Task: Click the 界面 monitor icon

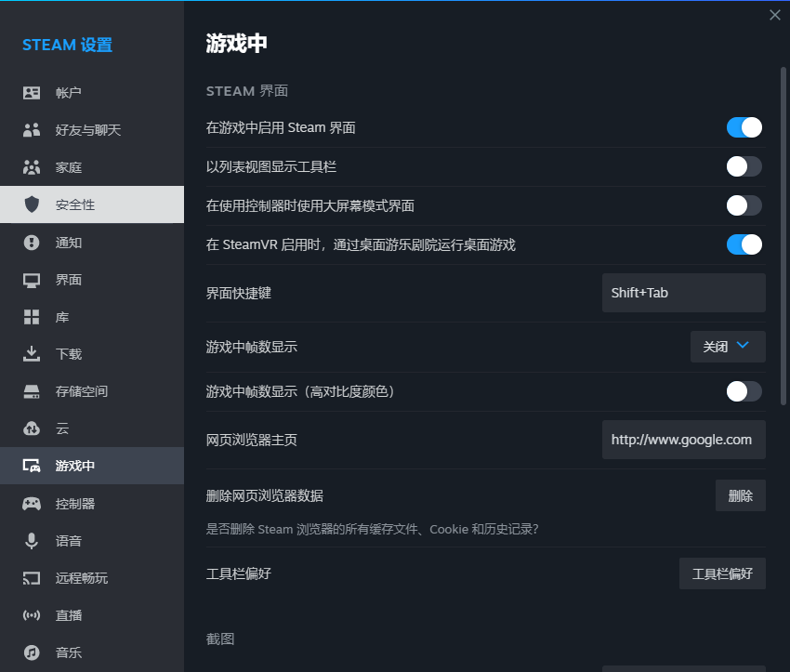Action: (32, 280)
